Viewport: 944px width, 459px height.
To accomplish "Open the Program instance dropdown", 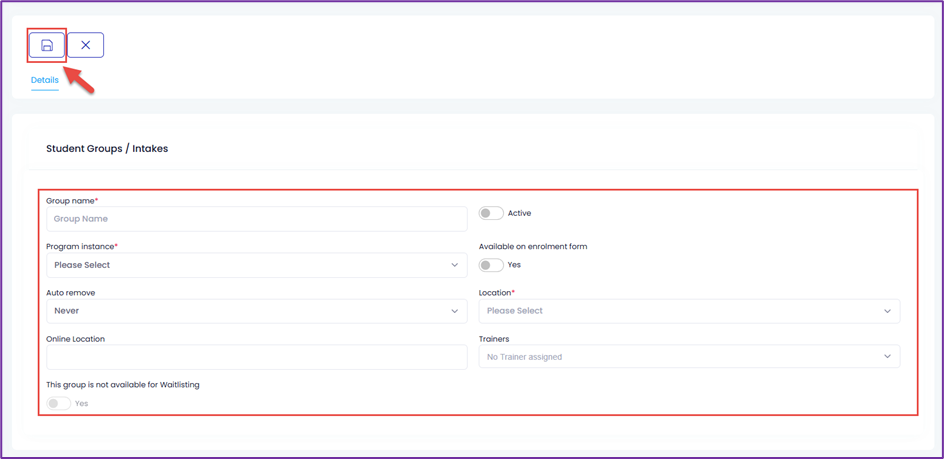I will coord(256,265).
